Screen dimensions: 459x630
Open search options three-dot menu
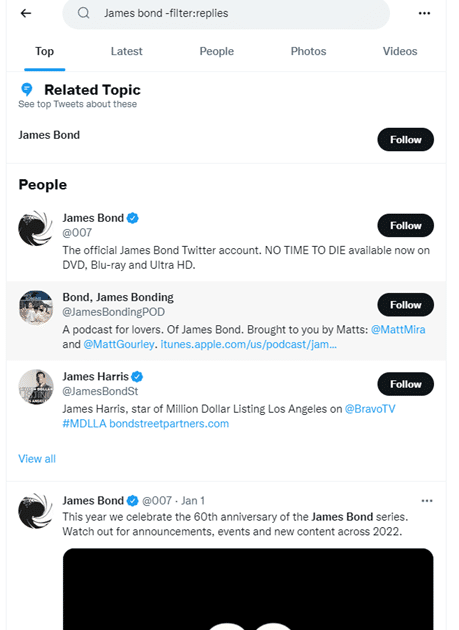(424, 13)
